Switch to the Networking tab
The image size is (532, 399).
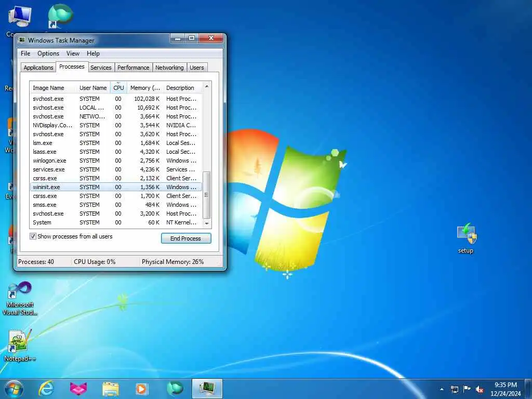coord(169,68)
